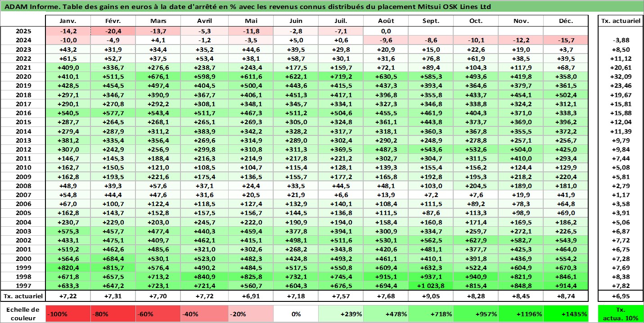Click the +840,9 cell for Avril 1998
The height and width of the screenshot is (323, 644).
point(205,276)
